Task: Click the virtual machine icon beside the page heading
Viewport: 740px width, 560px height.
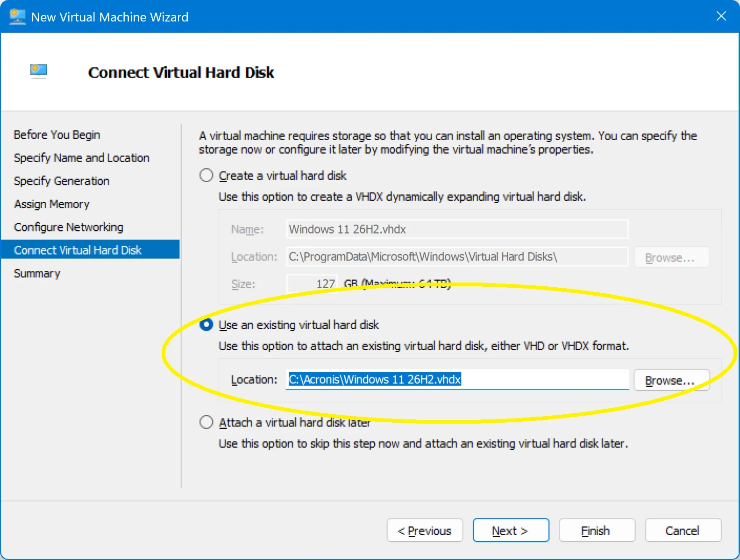Action: pos(39,71)
